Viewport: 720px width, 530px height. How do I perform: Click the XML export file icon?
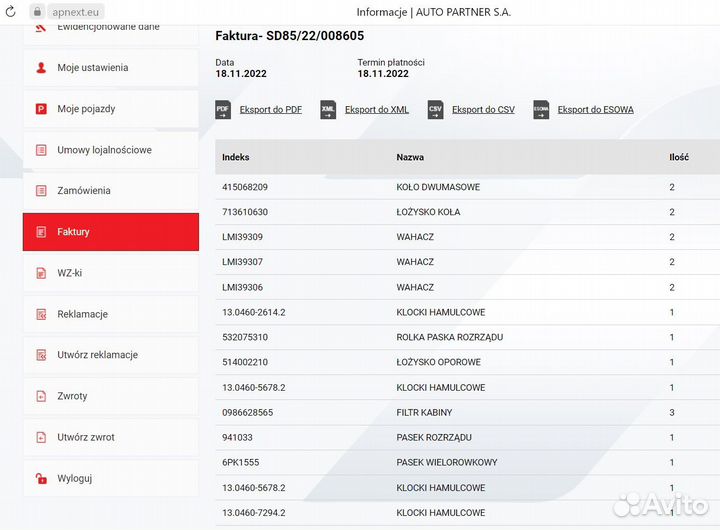click(328, 110)
